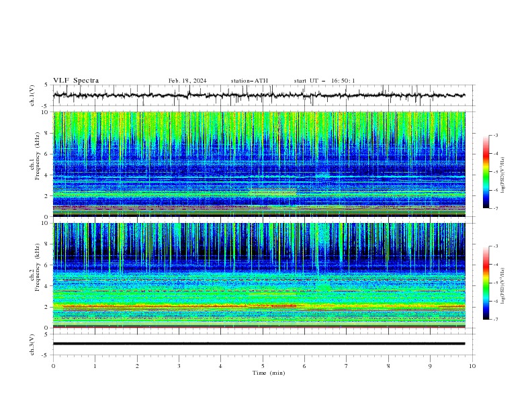Click the ch.1 spectrogram color bar
Screen dimensions: 532x411
point(486,172)
